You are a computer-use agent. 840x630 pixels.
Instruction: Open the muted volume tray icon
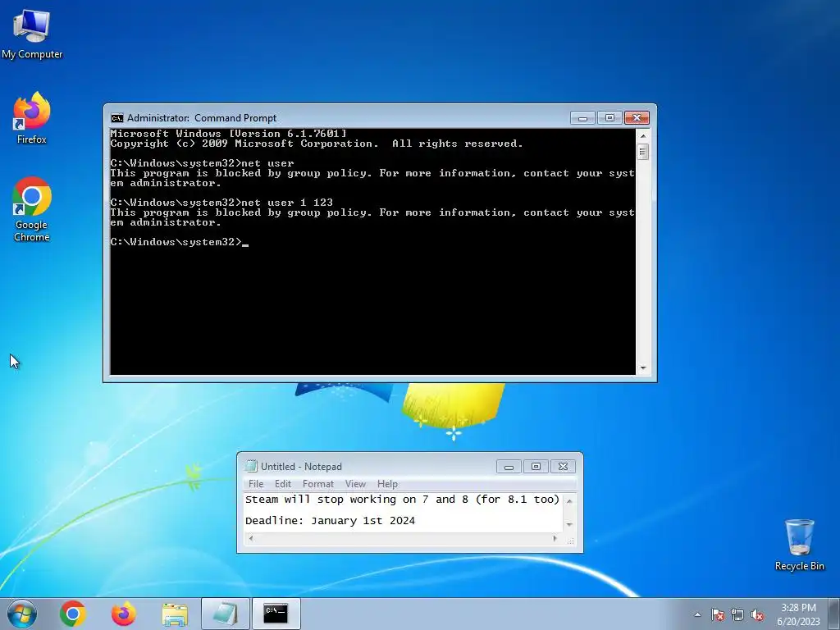[757, 614]
